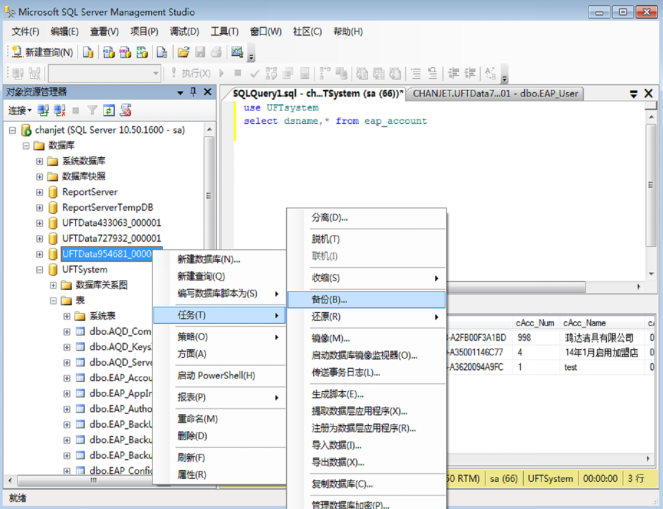Image resolution: width=663 pixels, height=509 pixels.
Task: Click the comment selection lines icon
Action: [x=416, y=74]
